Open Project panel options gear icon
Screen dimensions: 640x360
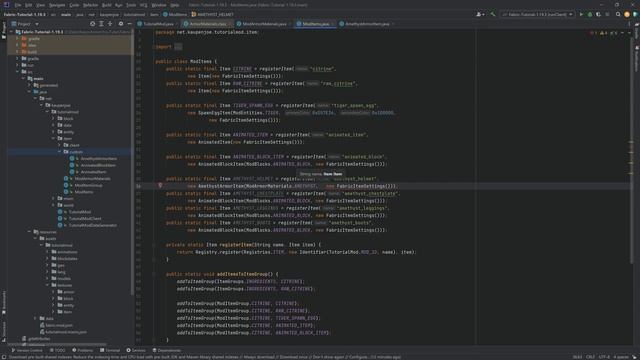[x=121, y=24]
